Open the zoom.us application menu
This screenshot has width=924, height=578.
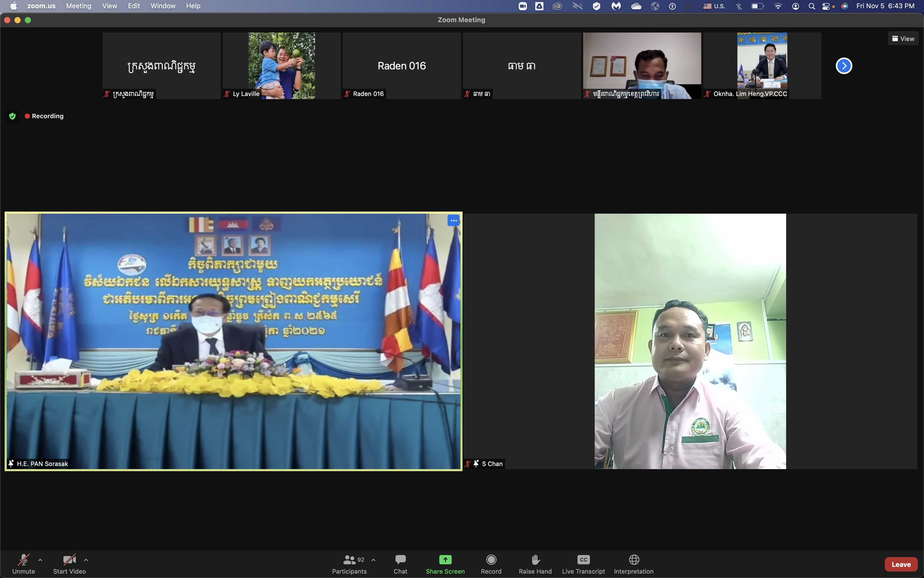(x=41, y=6)
